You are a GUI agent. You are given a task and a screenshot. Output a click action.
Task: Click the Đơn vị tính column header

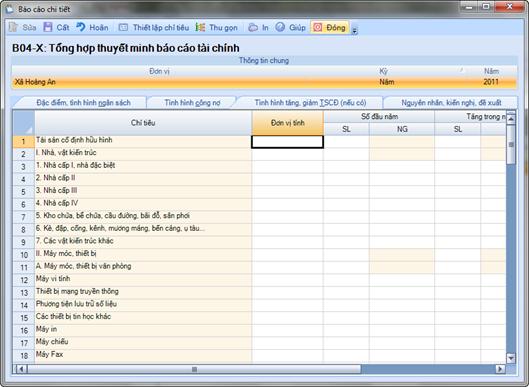(x=287, y=123)
